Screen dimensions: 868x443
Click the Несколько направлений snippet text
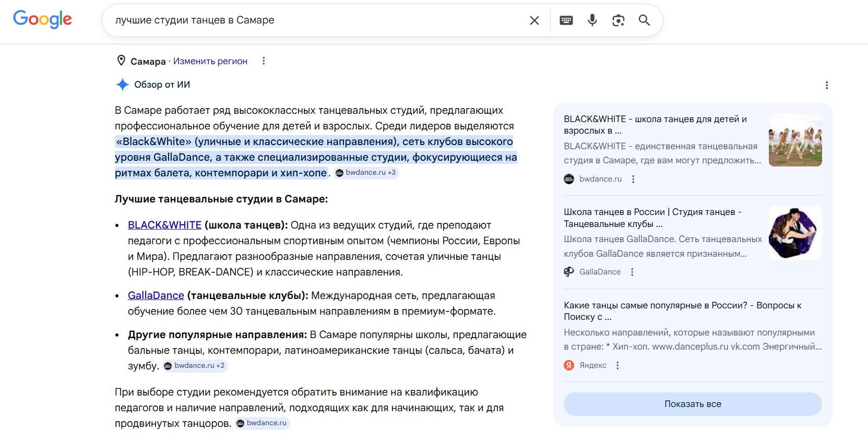[x=693, y=340]
